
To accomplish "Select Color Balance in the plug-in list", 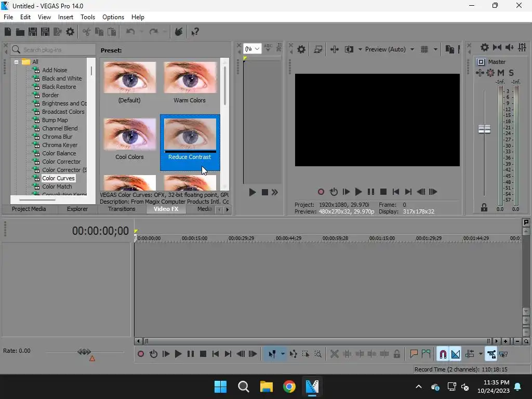I will tap(59, 153).
